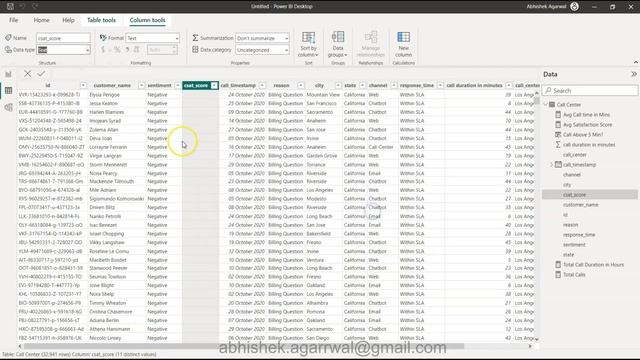Screen dimensions: 640x360
Task: Apply percentage format icon
Action: pyautogui.click(x=117, y=50)
